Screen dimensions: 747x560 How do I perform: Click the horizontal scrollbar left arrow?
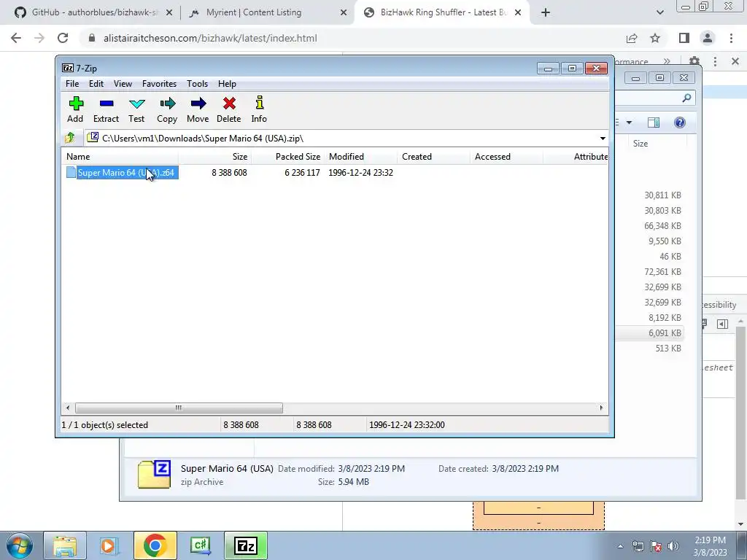pyautogui.click(x=68, y=408)
